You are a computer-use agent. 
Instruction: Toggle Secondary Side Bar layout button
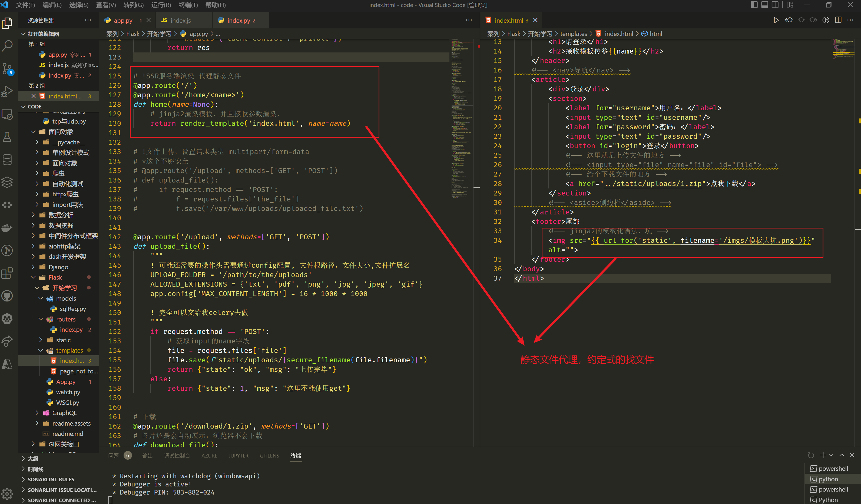coord(775,5)
